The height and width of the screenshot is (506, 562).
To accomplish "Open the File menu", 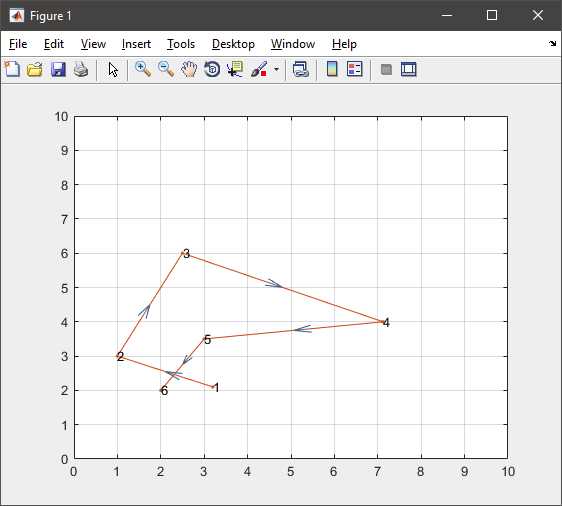I will click(18, 44).
